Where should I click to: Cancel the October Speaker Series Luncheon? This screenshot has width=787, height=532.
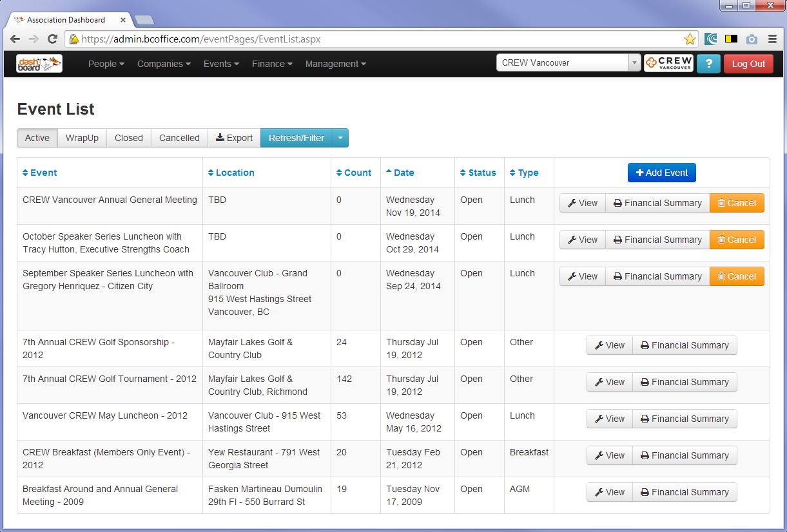737,240
